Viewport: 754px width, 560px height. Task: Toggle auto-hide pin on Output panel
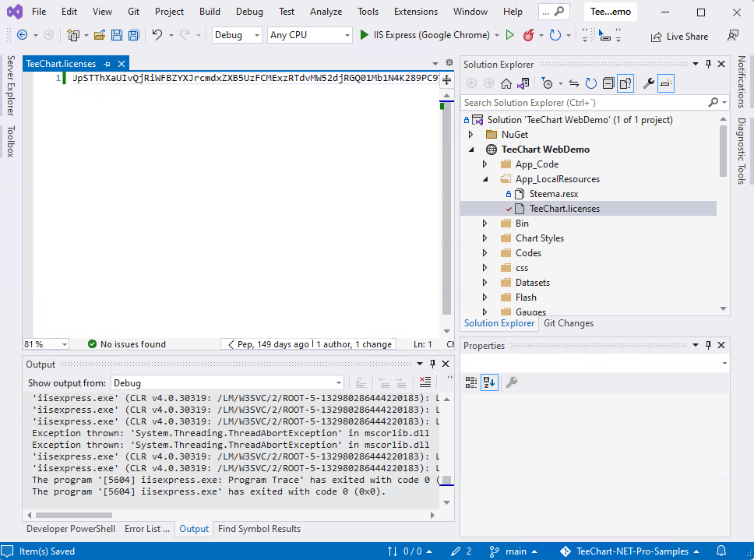click(433, 364)
